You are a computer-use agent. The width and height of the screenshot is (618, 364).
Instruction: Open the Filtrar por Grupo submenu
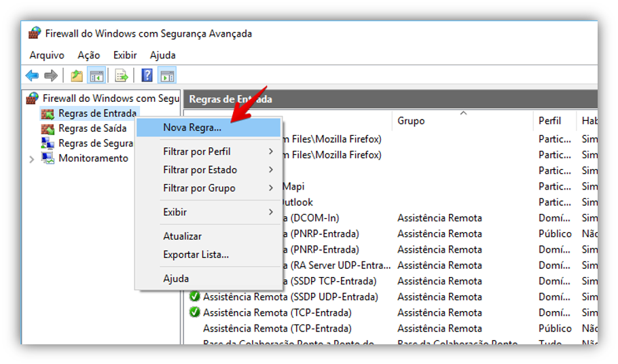tap(199, 188)
